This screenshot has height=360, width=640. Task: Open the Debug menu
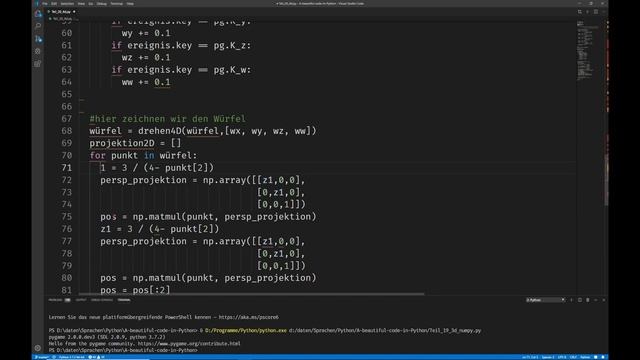point(102,4)
